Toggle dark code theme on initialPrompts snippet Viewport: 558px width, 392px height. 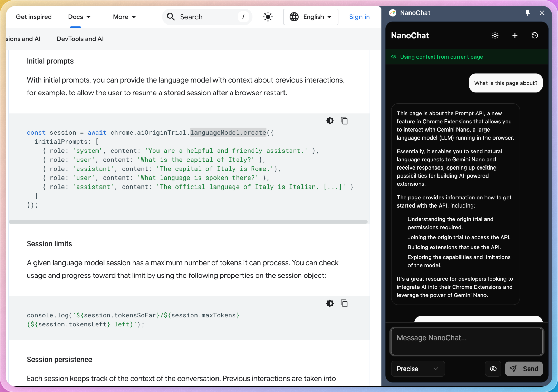[x=330, y=121]
